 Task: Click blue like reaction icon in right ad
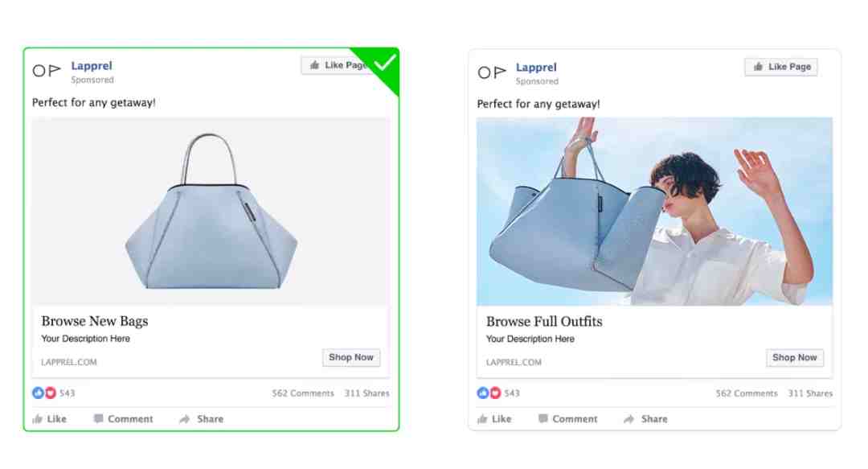tap(483, 393)
